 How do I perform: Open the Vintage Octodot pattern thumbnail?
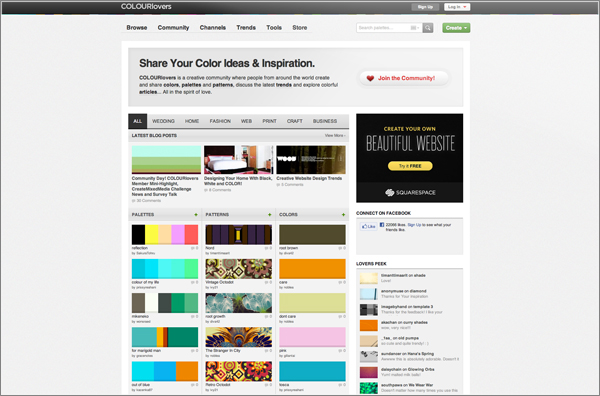(x=238, y=269)
